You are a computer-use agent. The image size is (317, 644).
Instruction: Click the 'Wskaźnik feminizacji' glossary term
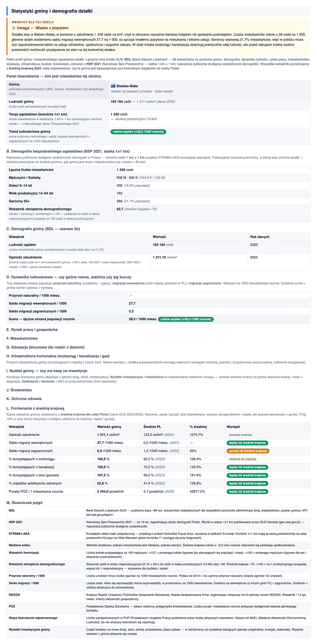tap(24, 553)
